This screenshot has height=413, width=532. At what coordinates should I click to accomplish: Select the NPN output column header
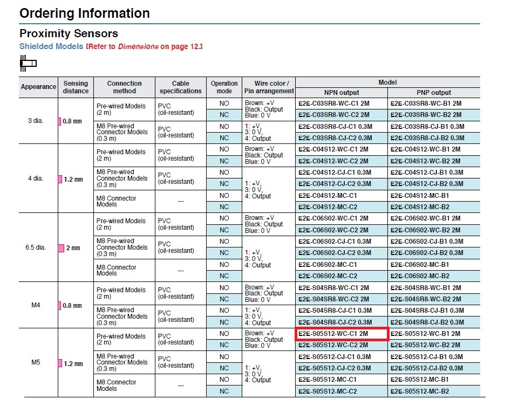342,93
